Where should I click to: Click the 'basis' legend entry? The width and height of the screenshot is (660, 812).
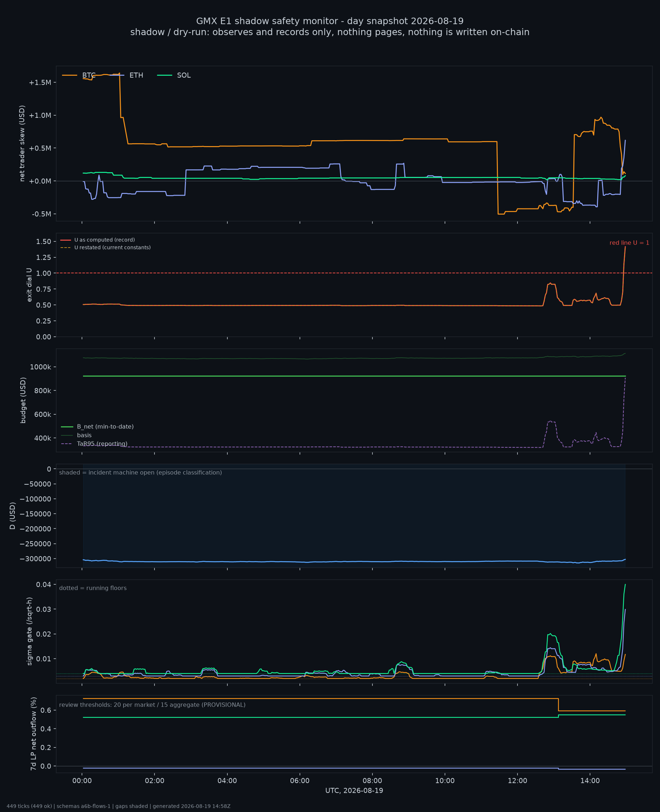point(76,435)
